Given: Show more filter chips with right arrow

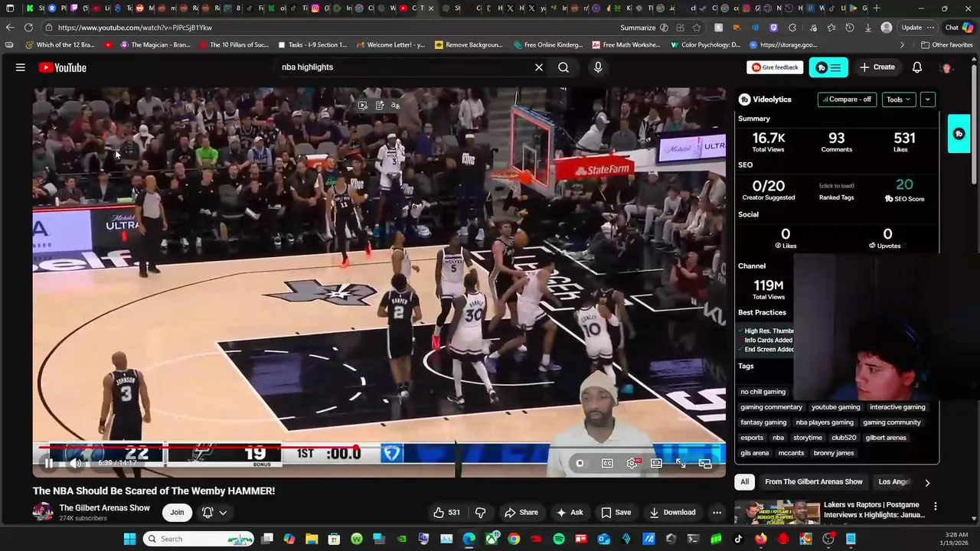Looking at the screenshot, I should tap(927, 483).
